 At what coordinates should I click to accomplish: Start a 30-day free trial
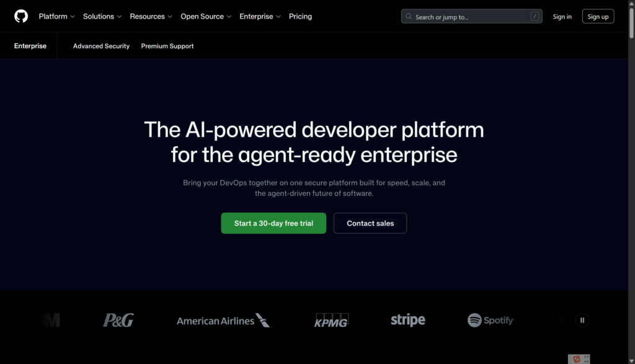pos(273,223)
